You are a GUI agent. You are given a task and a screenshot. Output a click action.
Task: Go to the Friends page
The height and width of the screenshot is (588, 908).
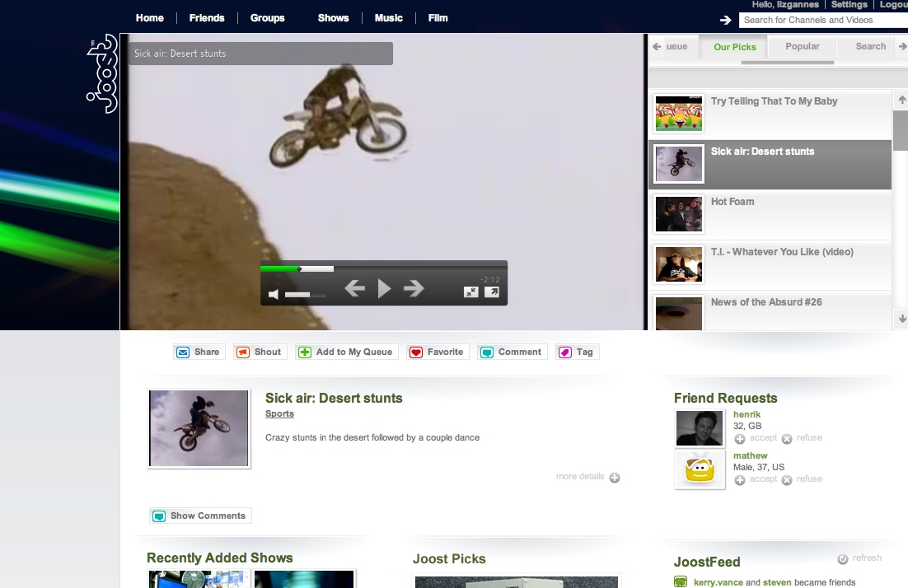[207, 18]
